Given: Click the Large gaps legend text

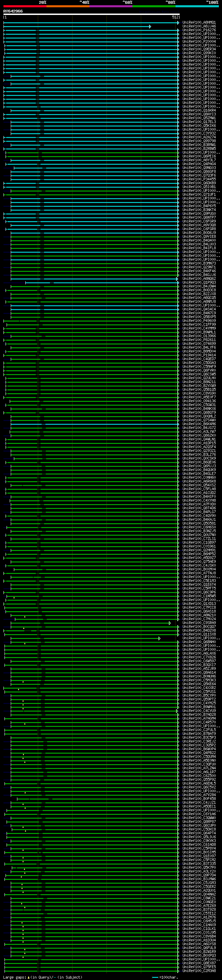Looking at the screenshot, I should point(15,977).
